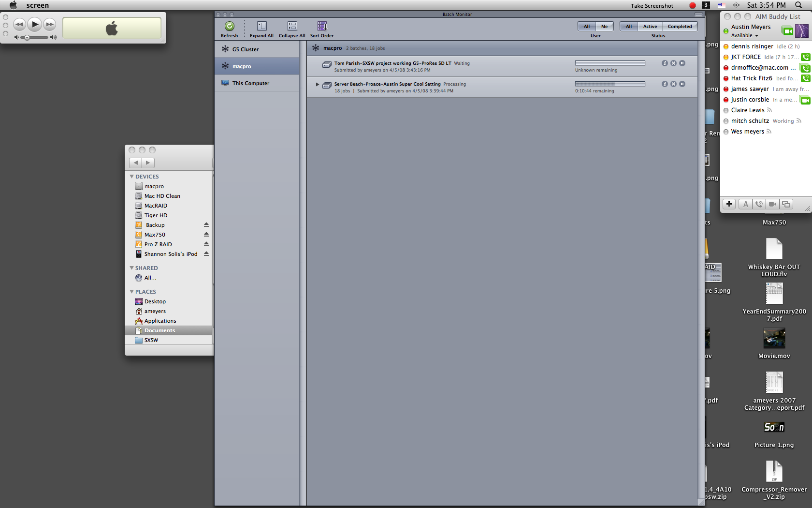Filter batches by Me user
The image size is (812, 508).
point(604,27)
